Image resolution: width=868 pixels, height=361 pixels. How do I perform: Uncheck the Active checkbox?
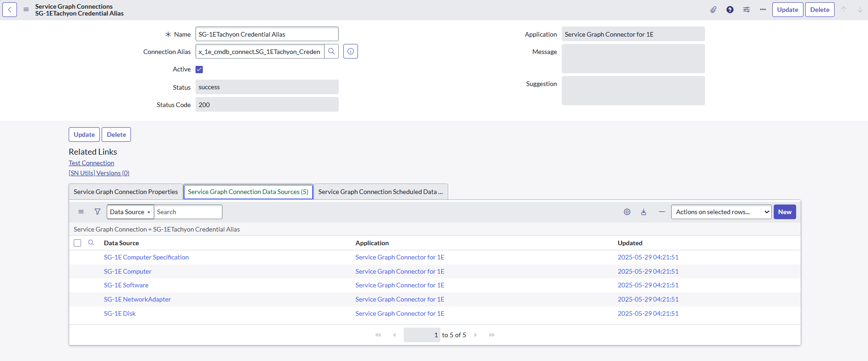pos(199,70)
